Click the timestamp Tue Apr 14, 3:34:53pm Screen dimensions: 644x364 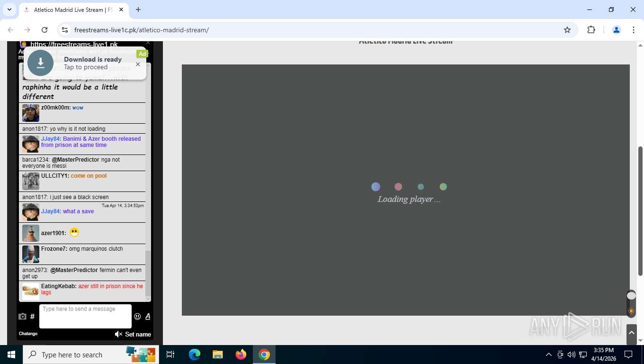123,206
